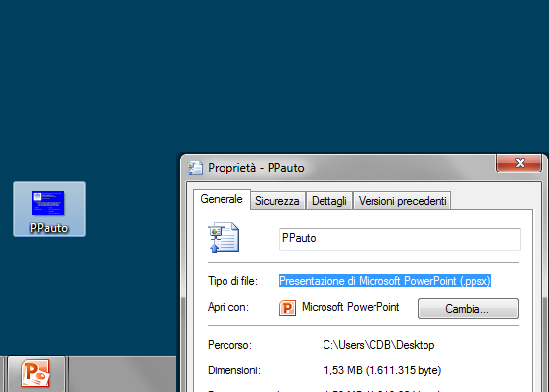The width and height of the screenshot is (549, 392).
Task: Switch to the Generale tab
Action: (222, 199)
